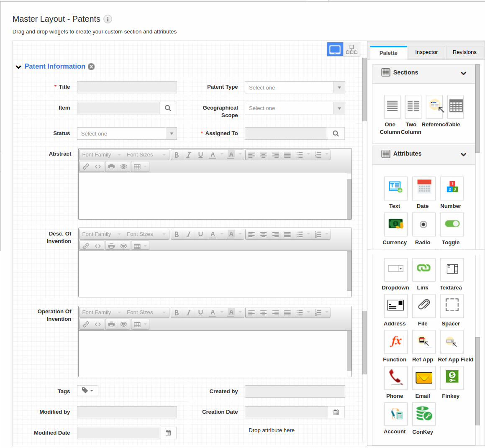Switch to the Palette tab
Screen dimensions: 485x448
pyautogui.click(x=388, y=53)
